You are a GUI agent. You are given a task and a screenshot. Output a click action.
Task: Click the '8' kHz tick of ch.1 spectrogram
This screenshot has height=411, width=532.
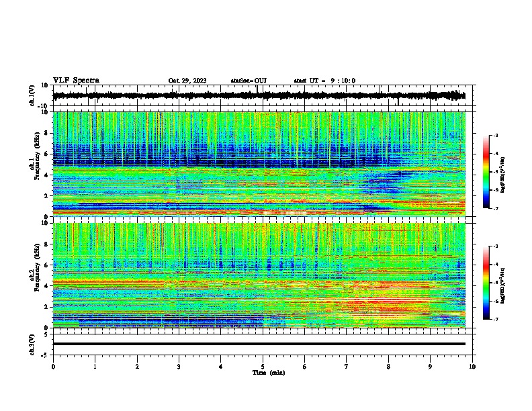[47, 133]
